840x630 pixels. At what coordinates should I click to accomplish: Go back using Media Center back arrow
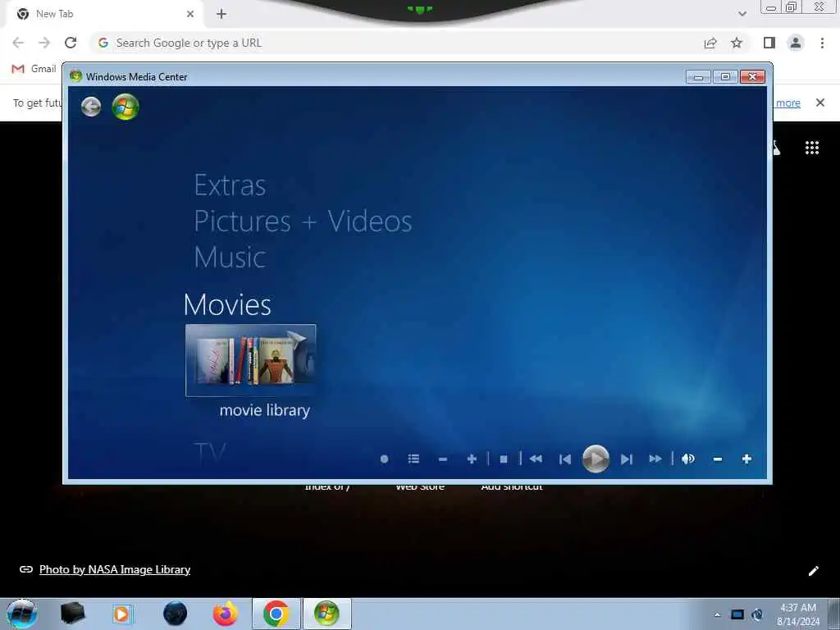pyautogui.click(x=91, y=107)
